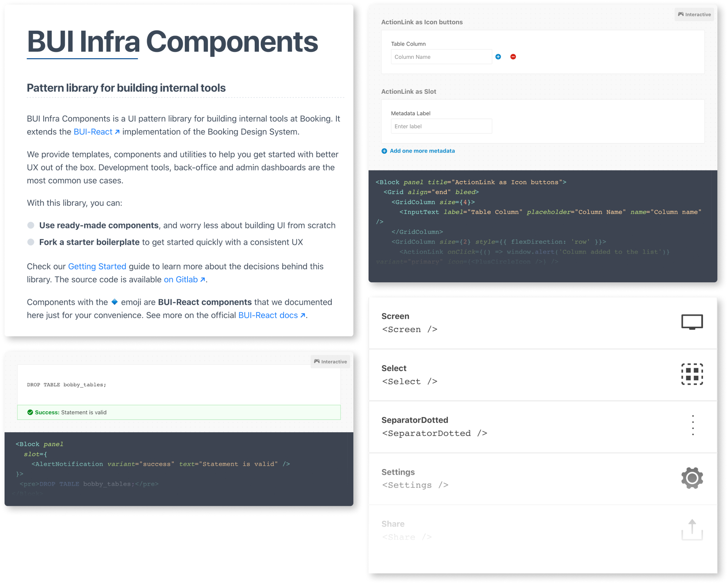Click the Interactive controller badge on the ActionLink demo

point(694,14)
